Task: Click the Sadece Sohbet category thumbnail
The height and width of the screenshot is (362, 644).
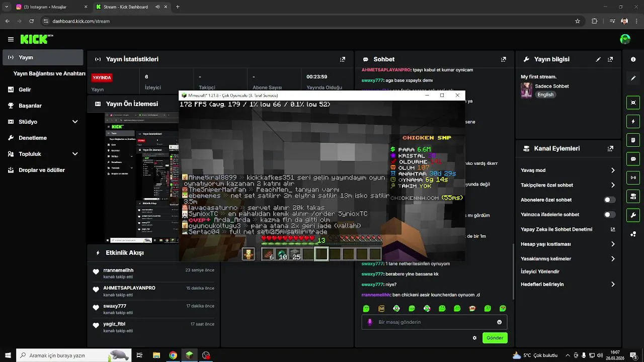Action: click(x=526, y=90)
